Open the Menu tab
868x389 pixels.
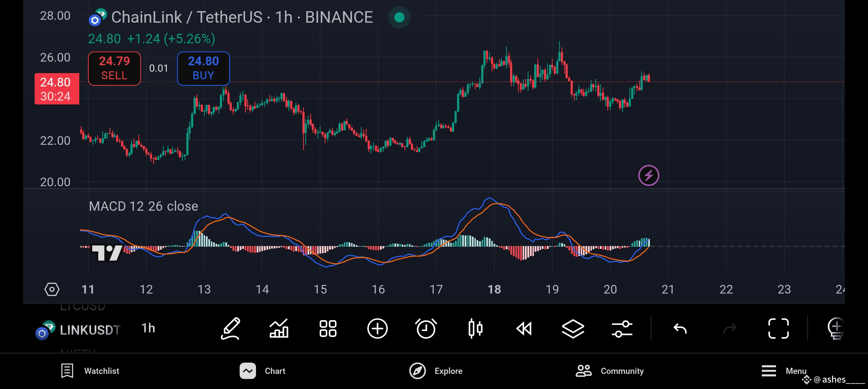[784, 371]
